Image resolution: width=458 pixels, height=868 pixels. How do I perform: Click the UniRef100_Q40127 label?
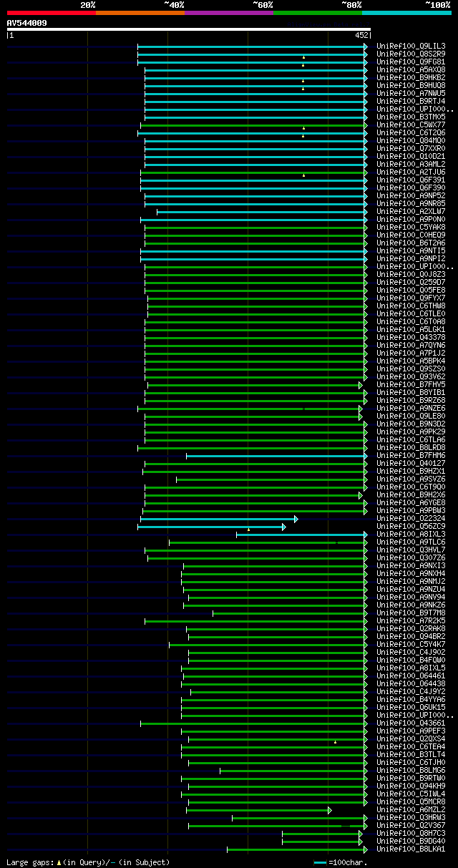411,463
